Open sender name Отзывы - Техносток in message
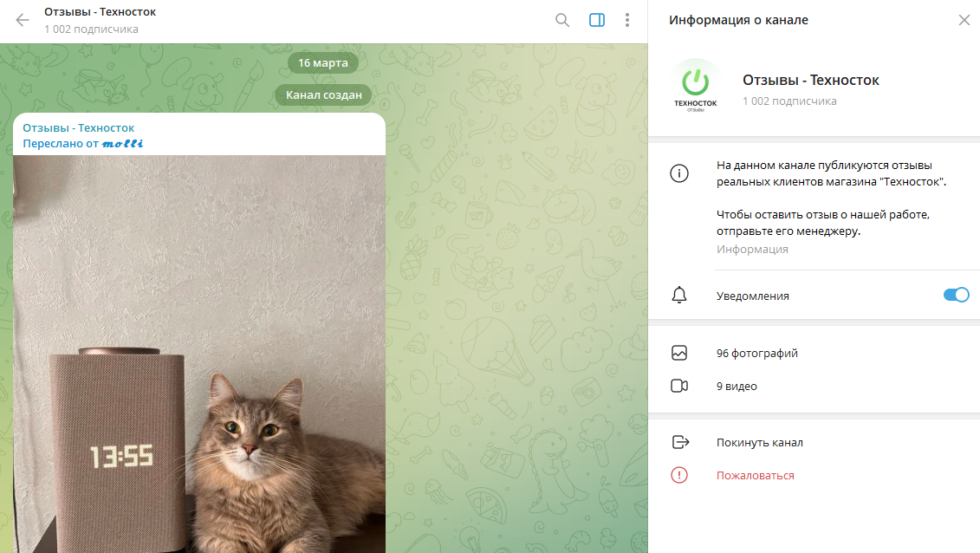 tap(79, 128)
